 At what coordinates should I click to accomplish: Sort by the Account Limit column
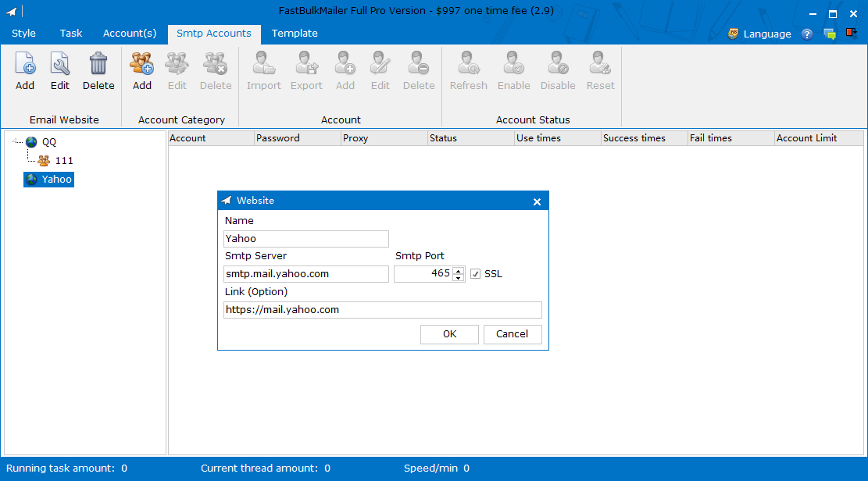(819, 138)
